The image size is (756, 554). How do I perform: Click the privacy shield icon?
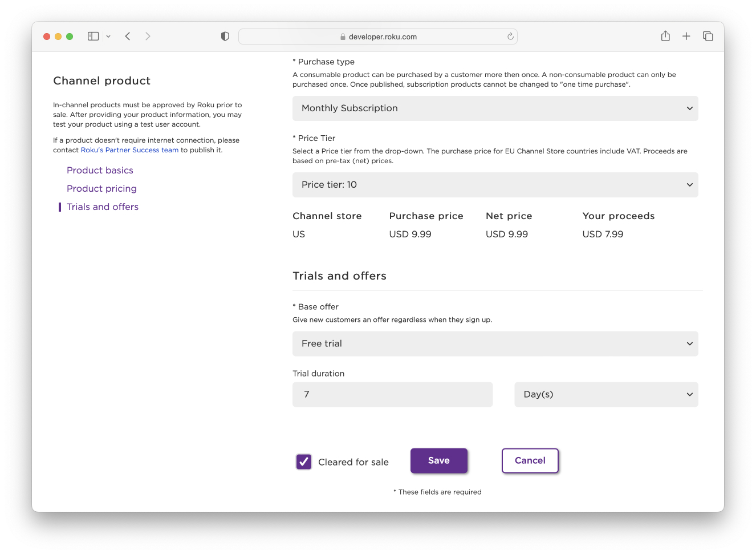225,37
